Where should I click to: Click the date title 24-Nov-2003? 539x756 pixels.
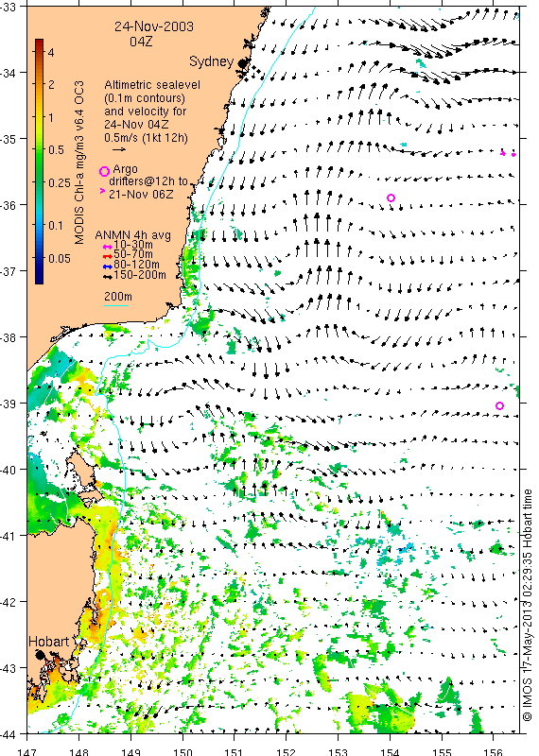154,26
